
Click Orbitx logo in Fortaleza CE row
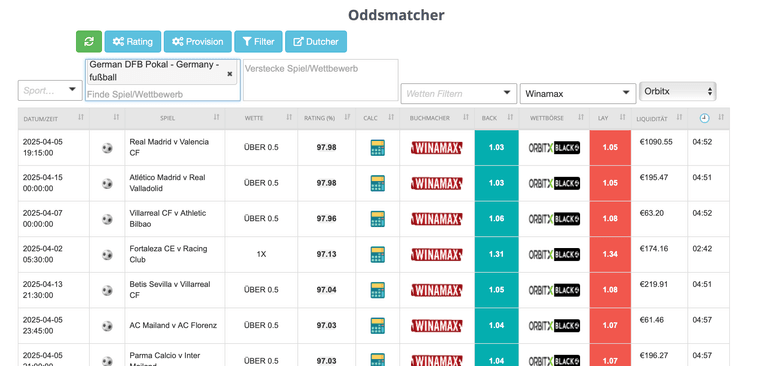pos(554,255)
